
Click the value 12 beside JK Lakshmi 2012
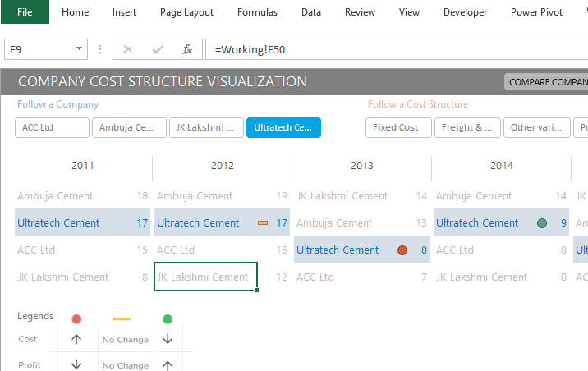point(282,277)
